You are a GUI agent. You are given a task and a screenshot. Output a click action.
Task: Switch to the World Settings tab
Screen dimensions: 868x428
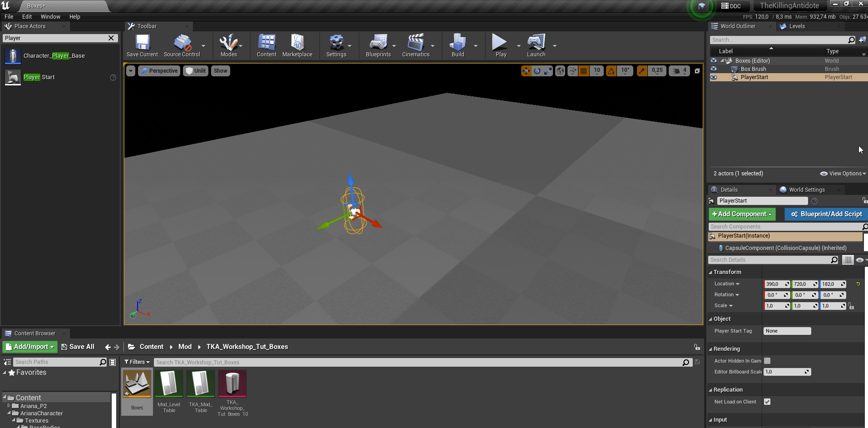(x=807, y=190)
